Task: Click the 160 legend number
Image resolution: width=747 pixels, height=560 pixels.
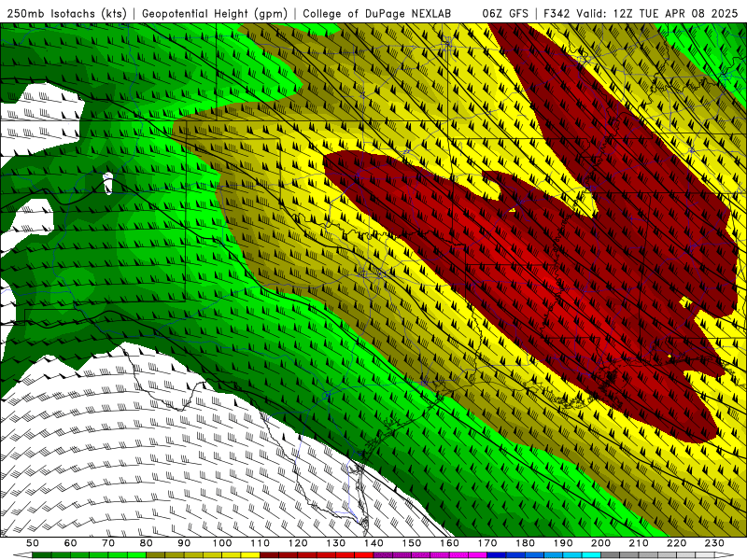Action: click(x=449, y=543)
